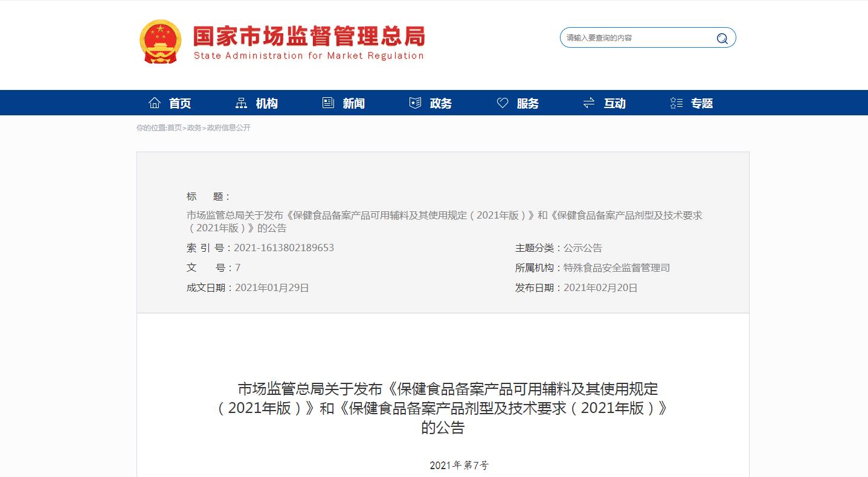The width and height of the screenshot is (868, 477).
Task: Click the heart icon beside 服务
Action: [x=503, y=103]
